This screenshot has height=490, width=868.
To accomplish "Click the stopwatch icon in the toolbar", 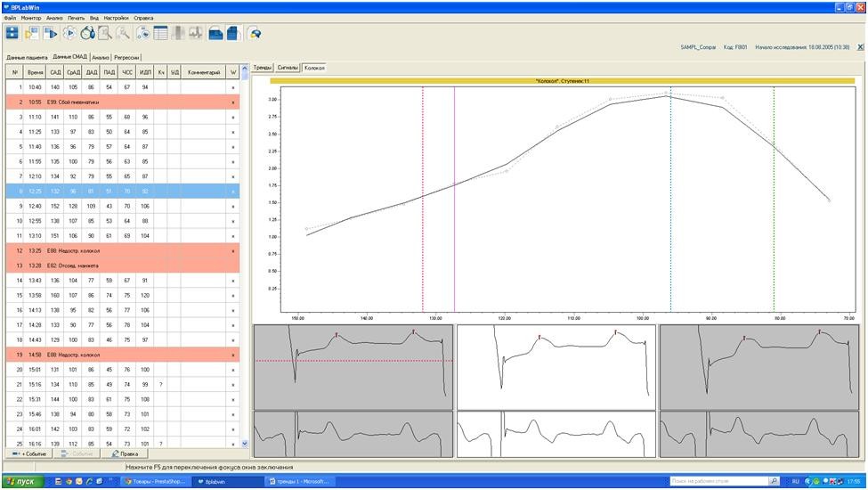I will click(87, 33).
